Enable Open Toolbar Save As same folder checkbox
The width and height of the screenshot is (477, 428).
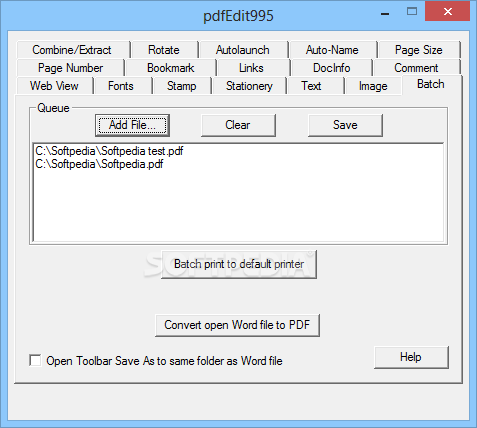[x=35, y=360]
